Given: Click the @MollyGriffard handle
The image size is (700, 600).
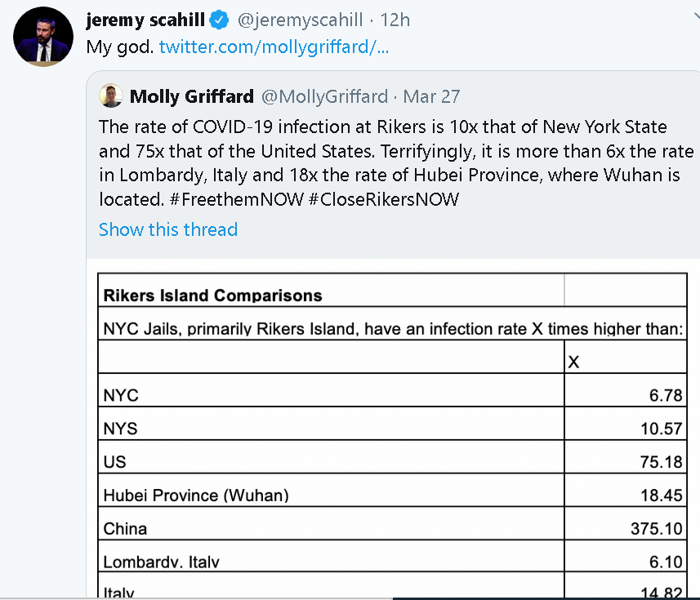Looking at the screenshot, I should pos(324,96).
